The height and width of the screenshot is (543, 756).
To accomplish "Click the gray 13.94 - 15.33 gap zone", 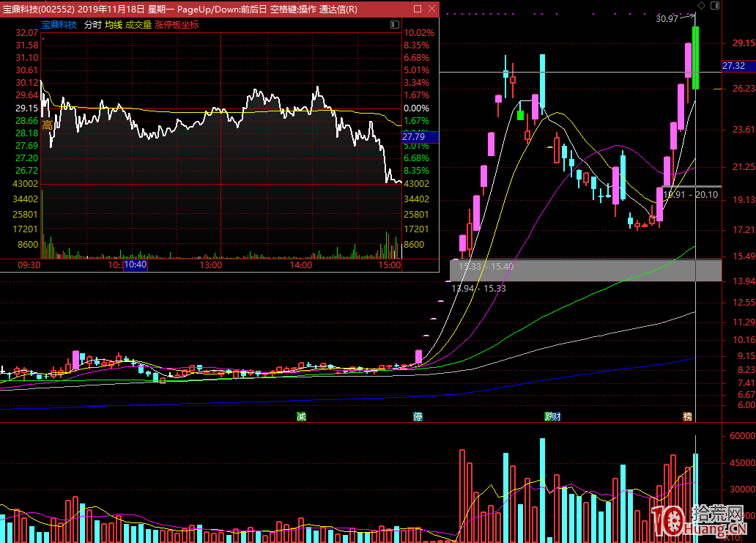I will [585, 270].
